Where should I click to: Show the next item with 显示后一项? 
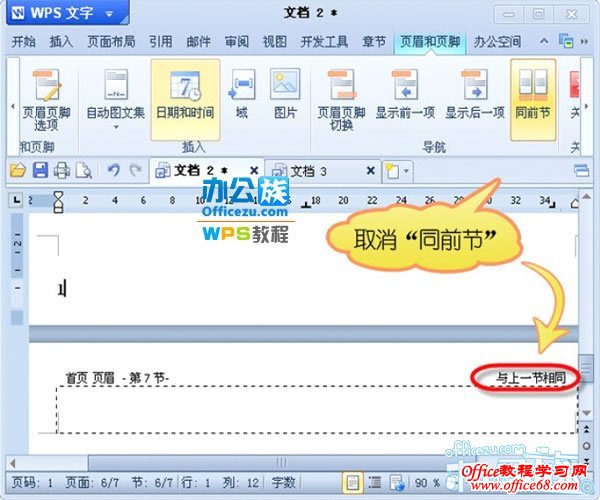click(475, 94)
